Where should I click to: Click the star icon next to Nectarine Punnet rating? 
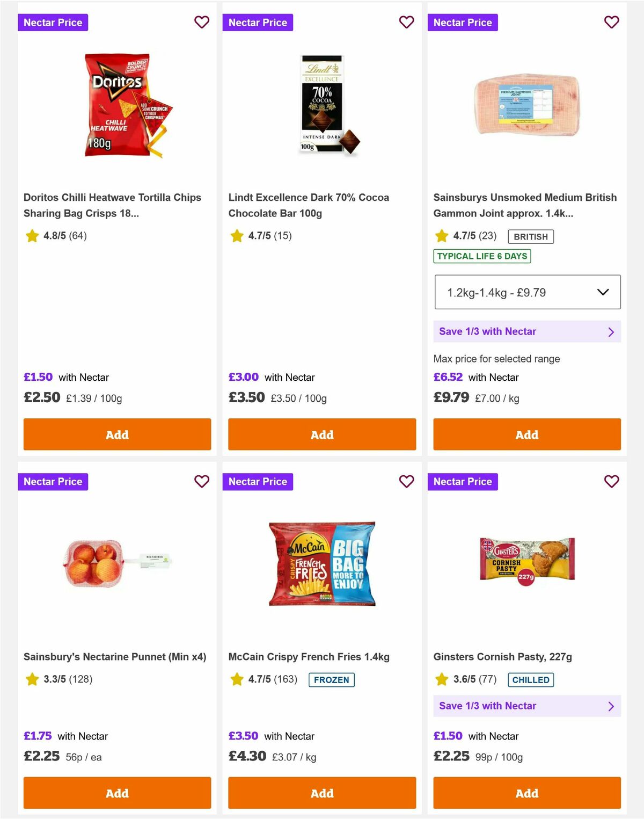pyautogui.click(x=31, y=679)
